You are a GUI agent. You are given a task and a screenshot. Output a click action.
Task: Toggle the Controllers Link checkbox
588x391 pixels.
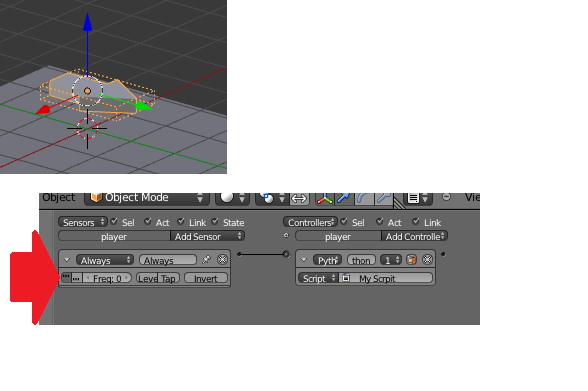tap(416, 222)
